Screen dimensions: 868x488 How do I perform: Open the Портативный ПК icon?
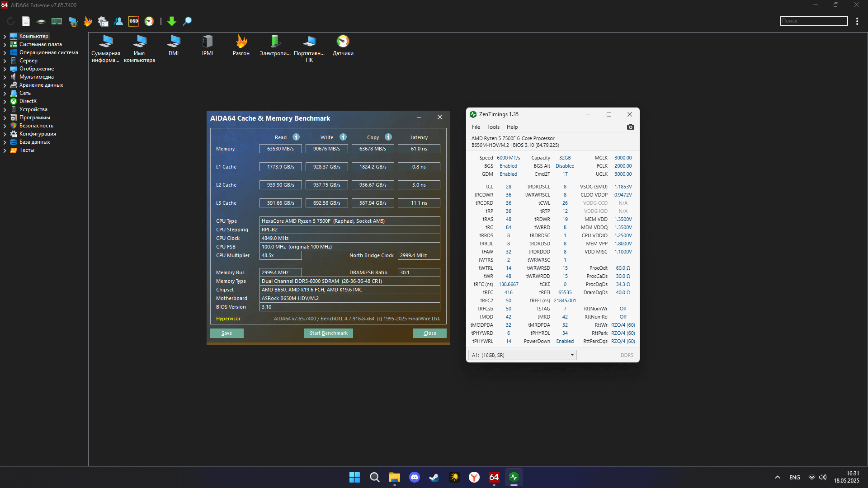[x=309, y=49]
